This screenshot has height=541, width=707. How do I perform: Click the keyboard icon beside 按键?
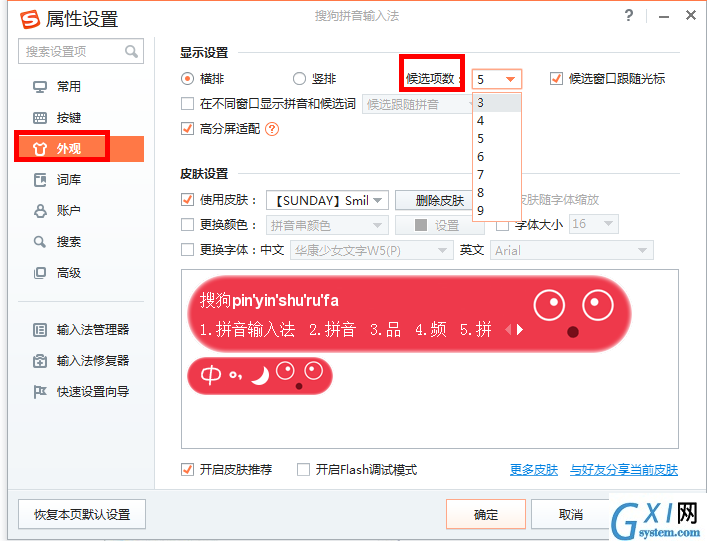coord(40,118)
